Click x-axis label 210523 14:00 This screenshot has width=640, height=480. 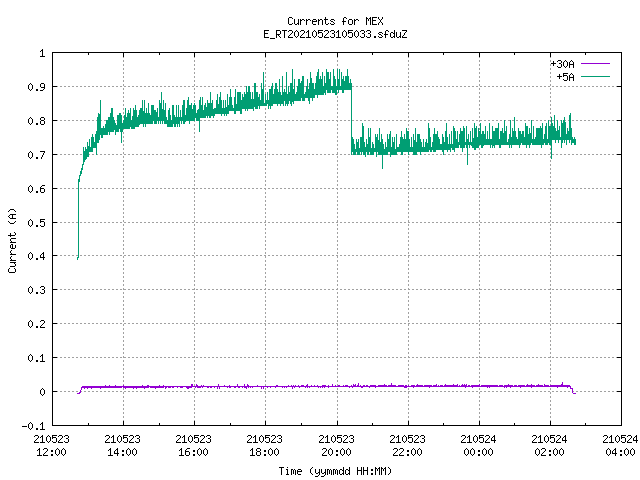coord(122,446)
